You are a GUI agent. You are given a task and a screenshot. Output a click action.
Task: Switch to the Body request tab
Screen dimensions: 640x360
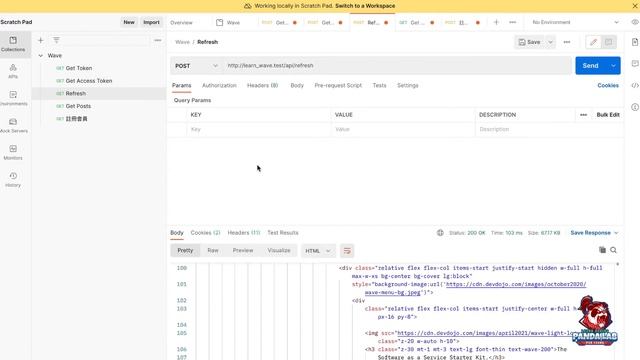[297, 85]
